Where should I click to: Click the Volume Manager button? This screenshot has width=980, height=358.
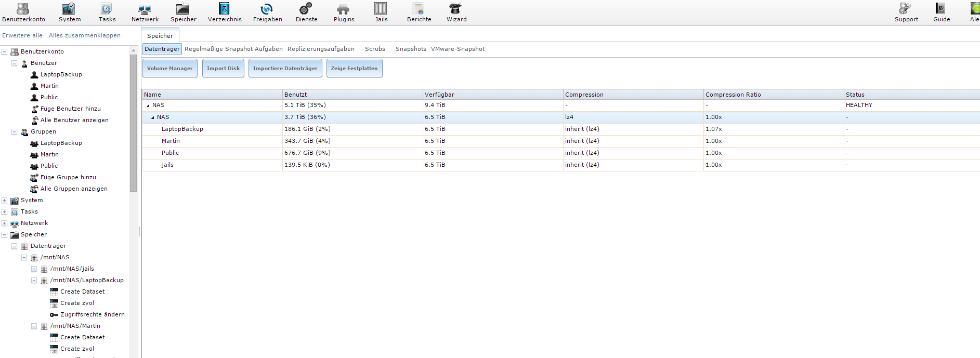(169, 68)
